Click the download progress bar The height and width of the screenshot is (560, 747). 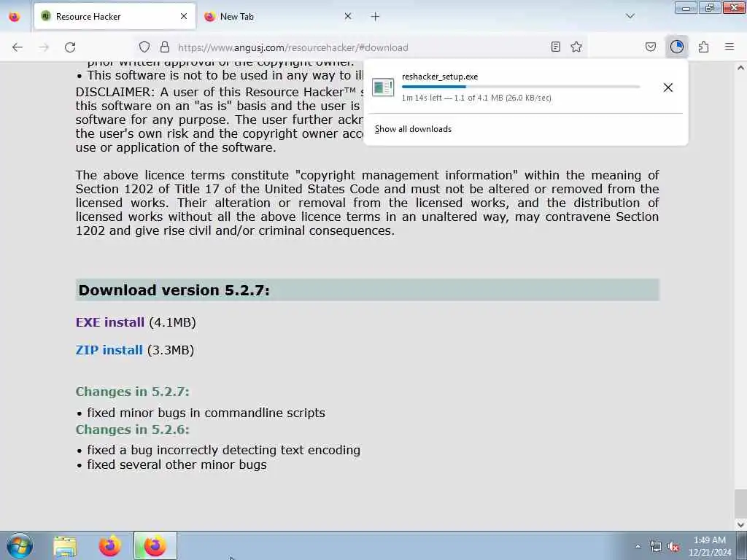click(521, 87)
